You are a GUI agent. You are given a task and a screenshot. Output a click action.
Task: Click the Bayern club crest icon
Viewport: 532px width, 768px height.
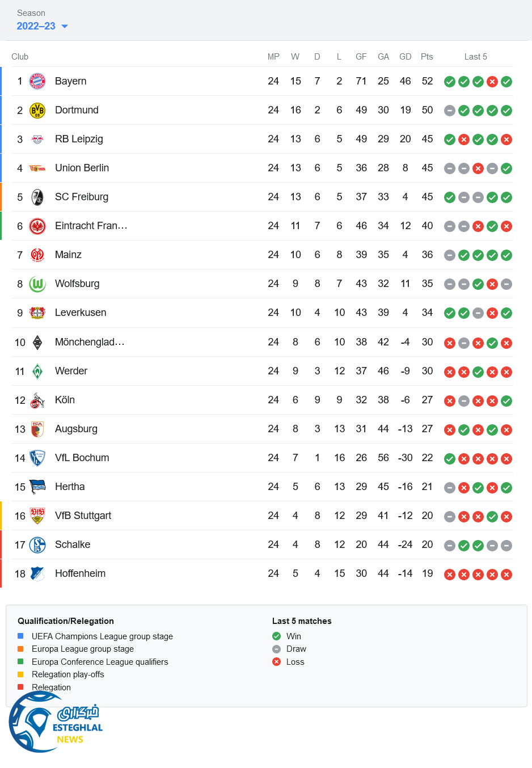(37, 81)
